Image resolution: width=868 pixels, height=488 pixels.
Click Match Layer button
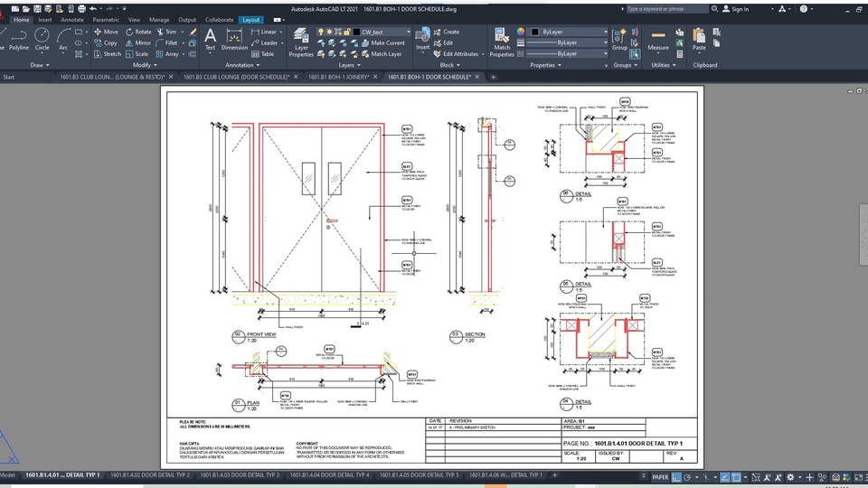(x=382, y=54)
